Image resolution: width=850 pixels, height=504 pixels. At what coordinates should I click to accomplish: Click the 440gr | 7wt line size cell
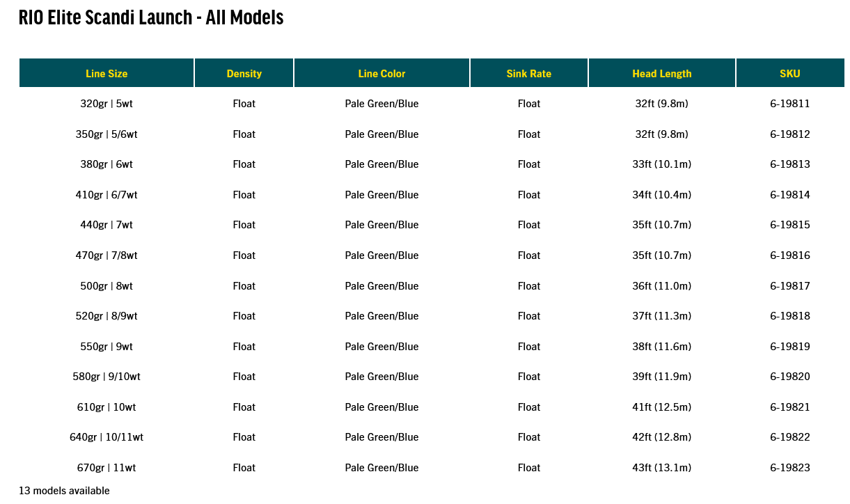point(107,225)
